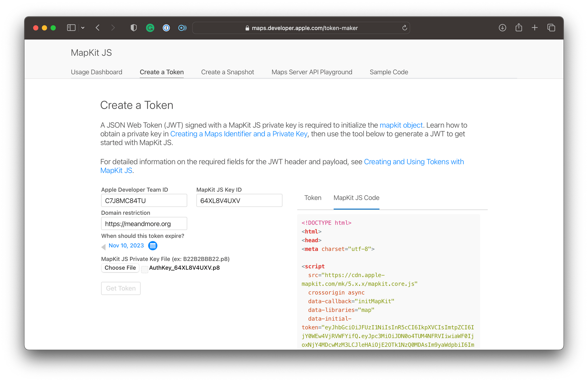Toggle the browser sidebar visibility
Screen dimensions: 588x382
point(71,28)
